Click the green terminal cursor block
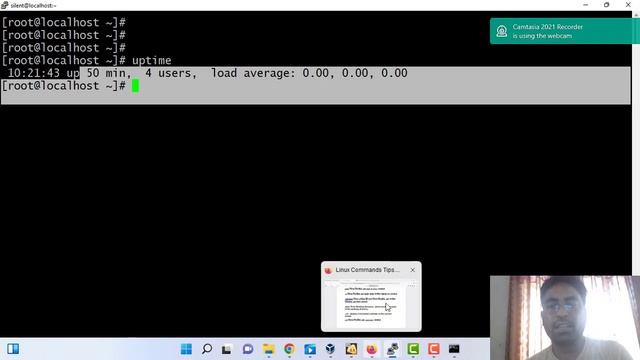The image size is (640, 360). coord(135,86)
